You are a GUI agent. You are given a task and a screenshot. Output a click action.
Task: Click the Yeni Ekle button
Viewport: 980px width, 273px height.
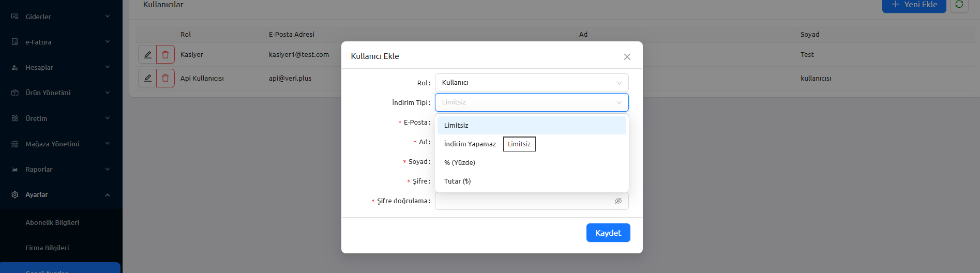click(x=914, y=5)
